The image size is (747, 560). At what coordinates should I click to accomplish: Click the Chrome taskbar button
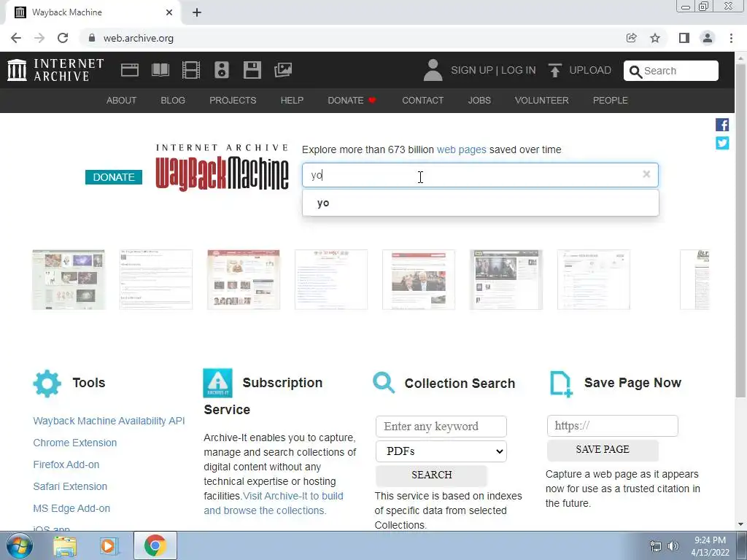155,545
